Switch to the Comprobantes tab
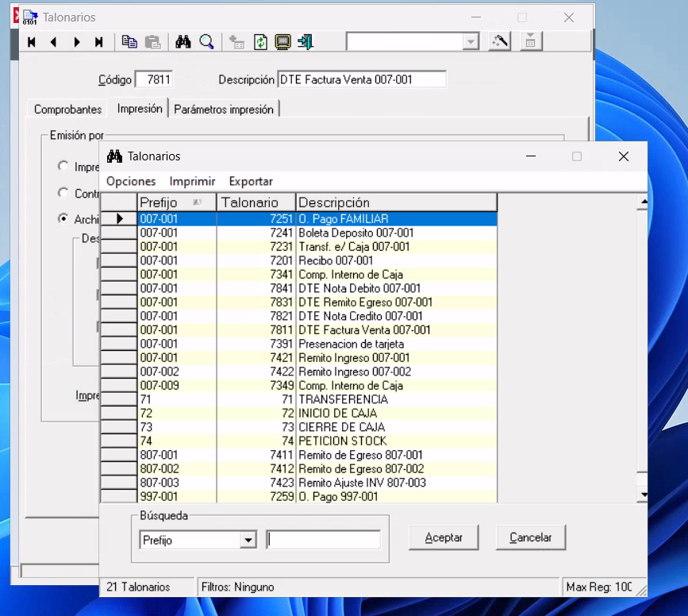This screenshot has height=616, width=688. pyautogui.click(x=68, y=110)
